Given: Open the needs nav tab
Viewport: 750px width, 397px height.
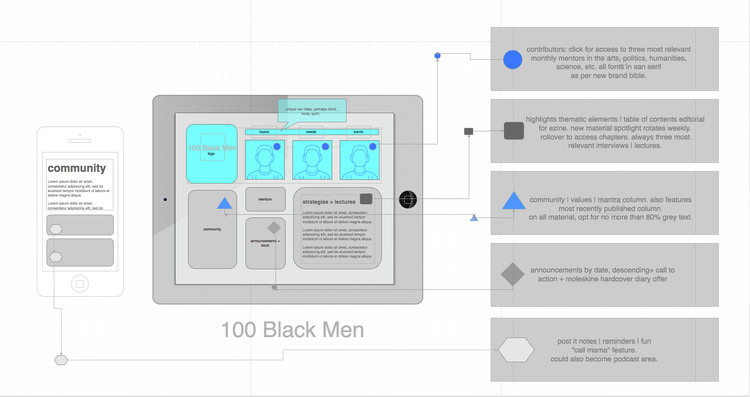Looking at the screenshot, I should 311,132.
